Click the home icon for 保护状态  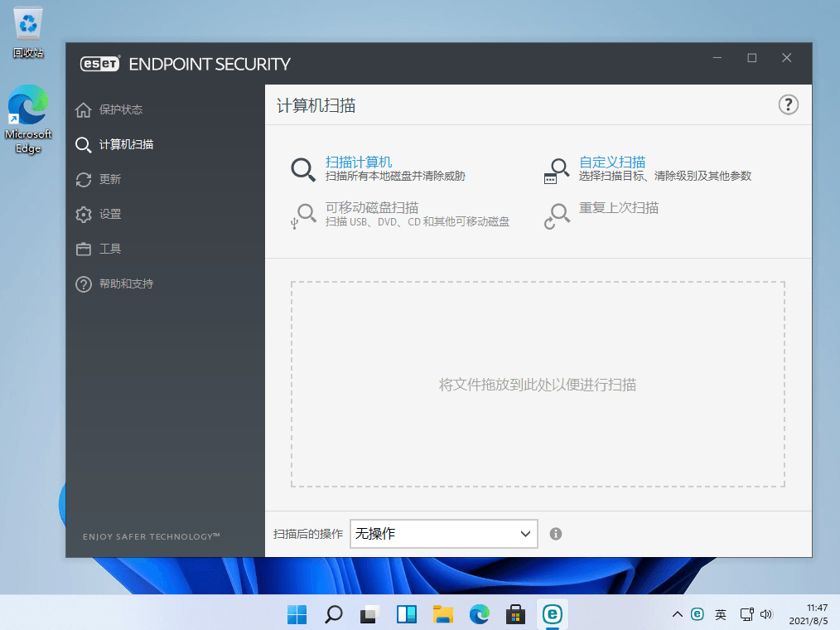[x=83, y=109]
